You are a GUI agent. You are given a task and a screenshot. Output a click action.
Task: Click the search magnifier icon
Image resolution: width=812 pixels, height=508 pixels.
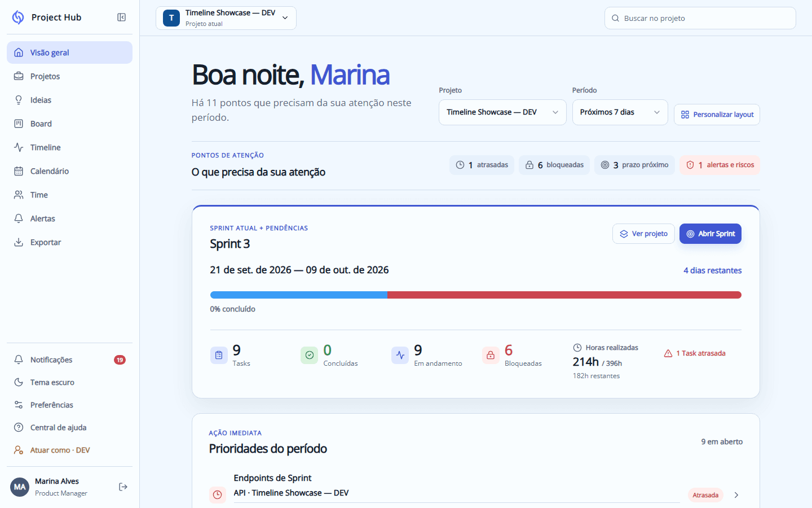point(616,18)
